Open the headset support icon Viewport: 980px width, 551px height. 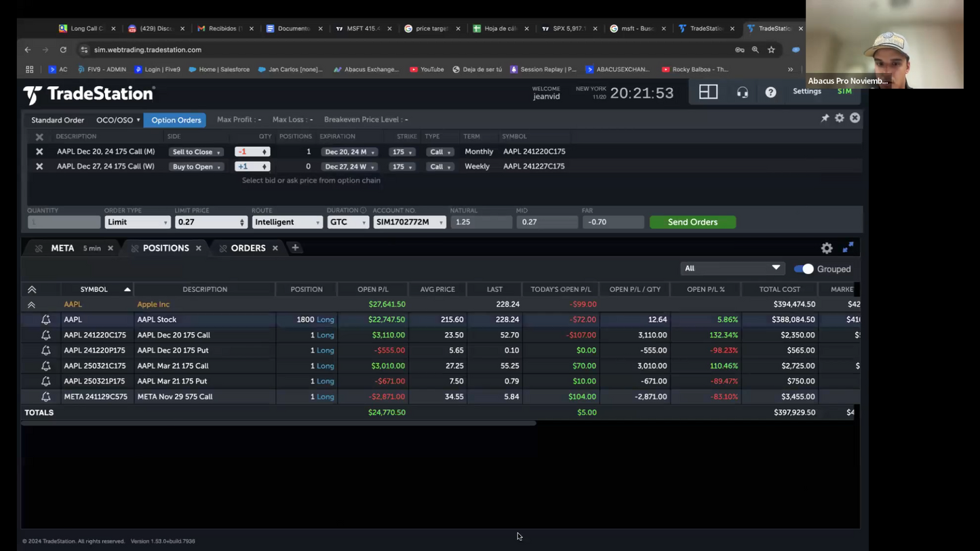click(x=743, y=93)
